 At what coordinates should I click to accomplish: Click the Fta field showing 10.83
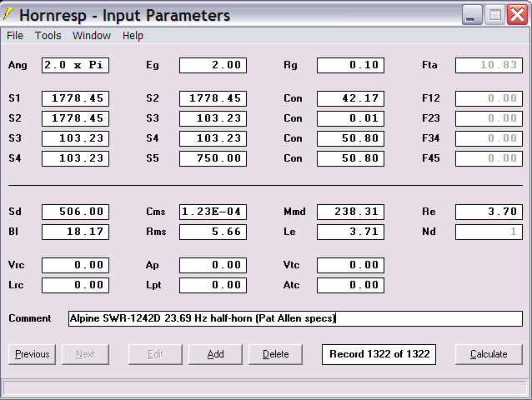[489, 65]
